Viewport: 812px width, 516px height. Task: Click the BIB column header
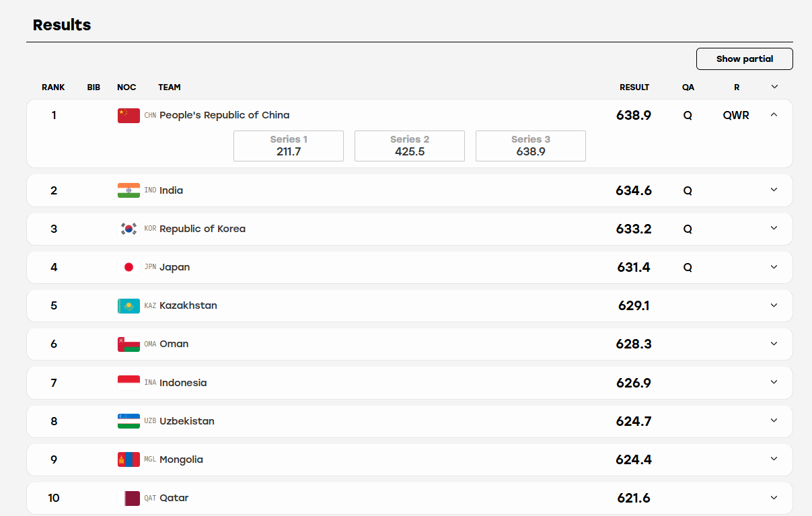click(94, 87)
